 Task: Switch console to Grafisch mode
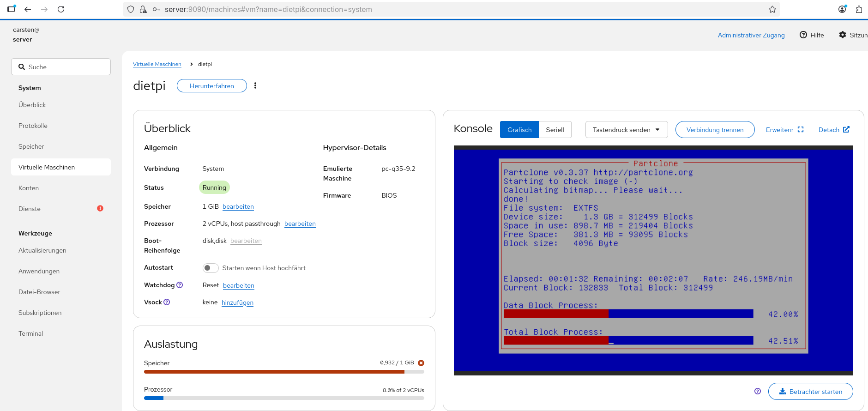[519, 130]
